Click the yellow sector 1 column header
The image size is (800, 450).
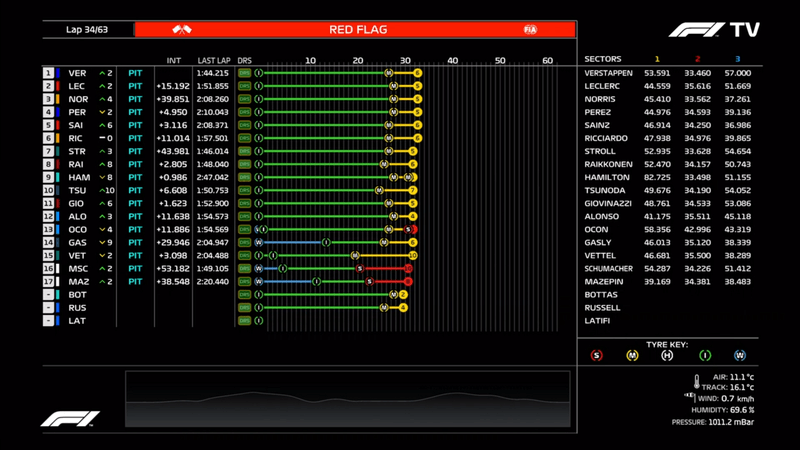pos(657,59)
